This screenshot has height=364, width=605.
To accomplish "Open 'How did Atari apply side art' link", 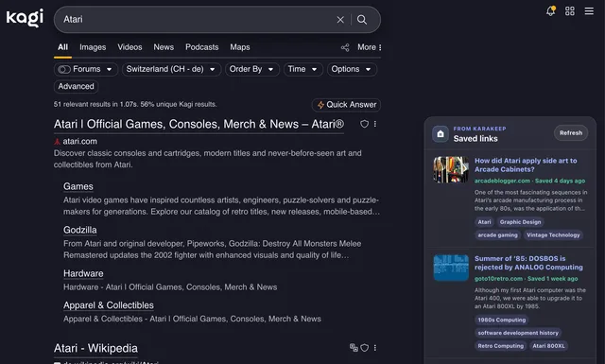I will point(526,165).
